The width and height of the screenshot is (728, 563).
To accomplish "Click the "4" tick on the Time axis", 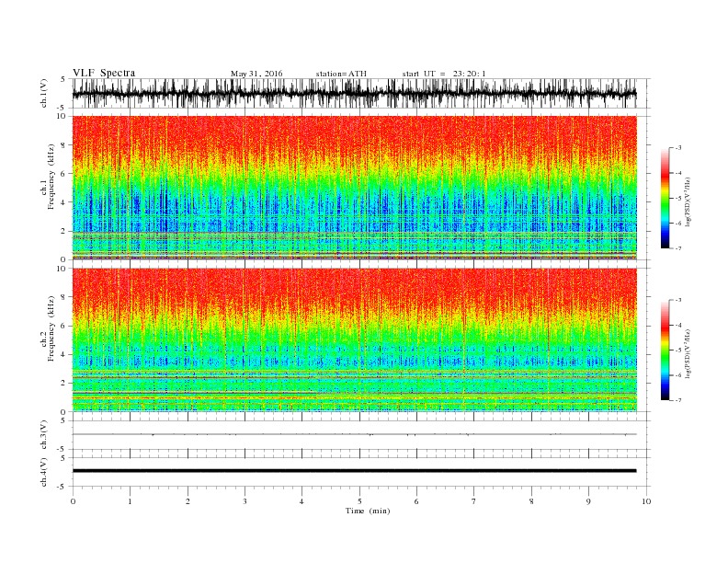I will [301, 501].
